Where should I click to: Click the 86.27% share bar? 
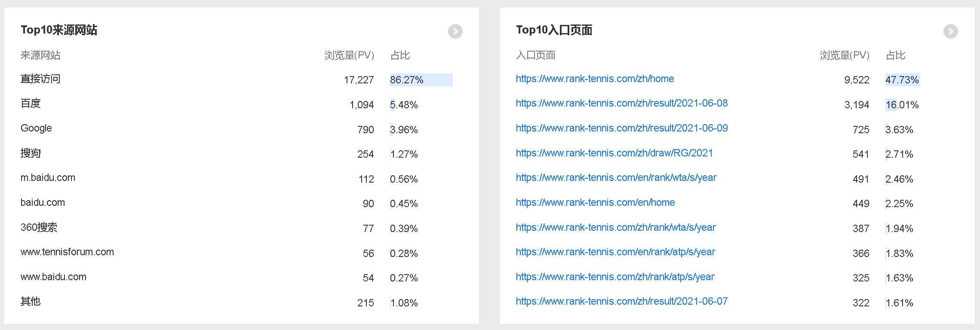421,80
